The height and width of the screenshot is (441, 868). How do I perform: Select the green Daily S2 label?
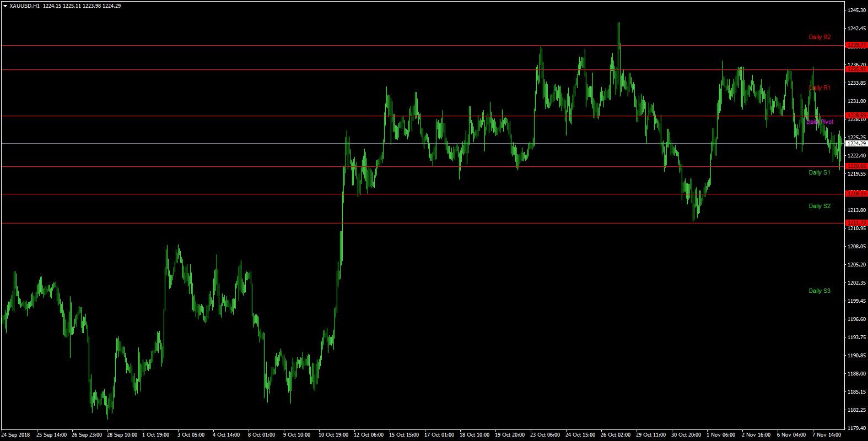coord(819,206)
